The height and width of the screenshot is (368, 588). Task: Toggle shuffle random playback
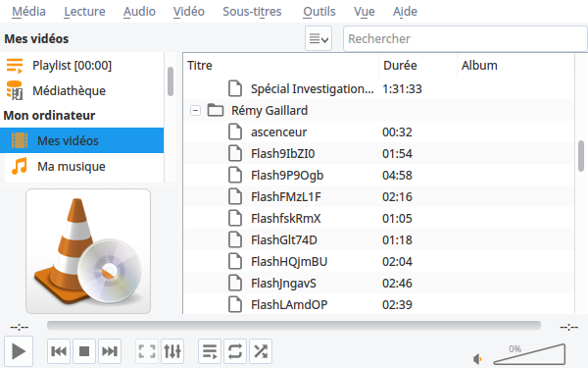pyautogui.click(x=261, y=351)
